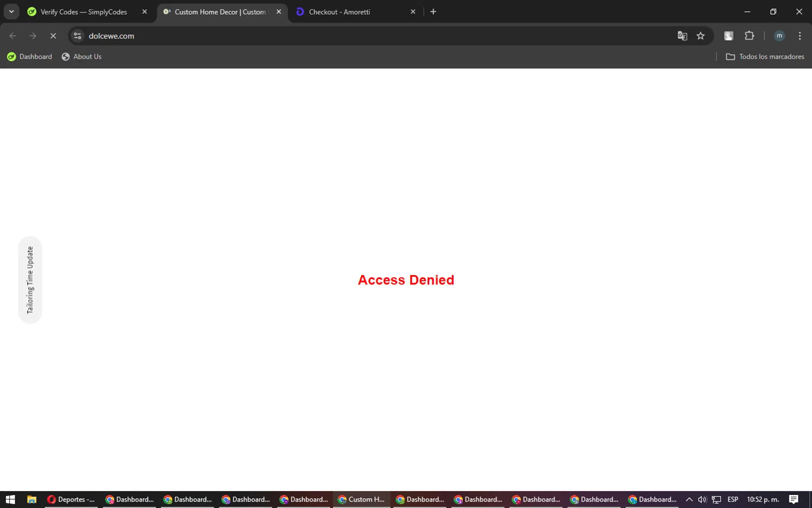View site information icon in address bar
The height and width of the screenshot is (508, 812).
click(x=77, y=36)
